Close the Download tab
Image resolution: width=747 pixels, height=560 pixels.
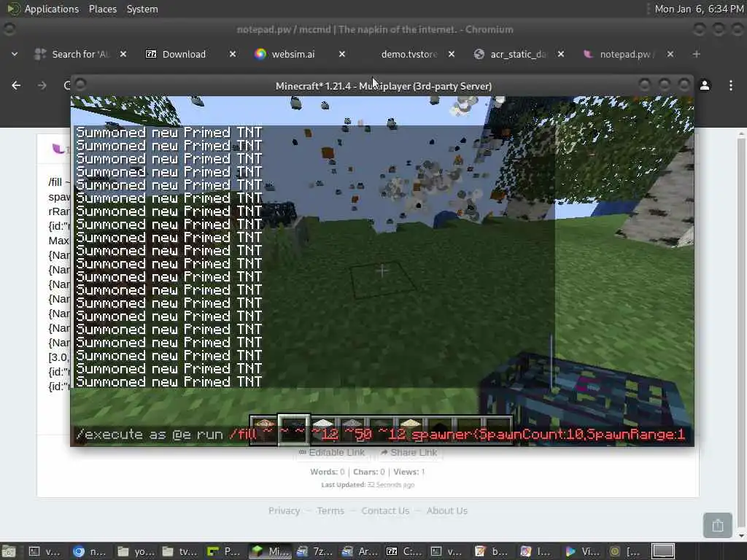click(x=233, y=54)
